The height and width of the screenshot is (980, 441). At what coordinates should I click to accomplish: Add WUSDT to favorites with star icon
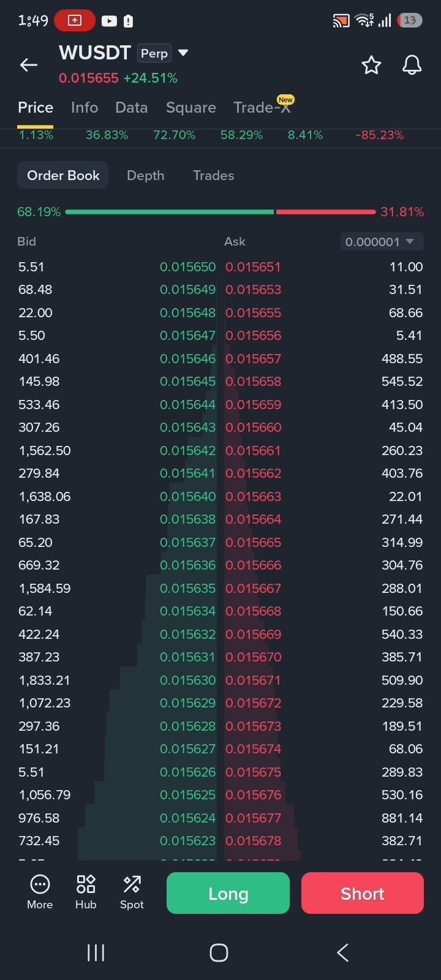click(371, 65)
